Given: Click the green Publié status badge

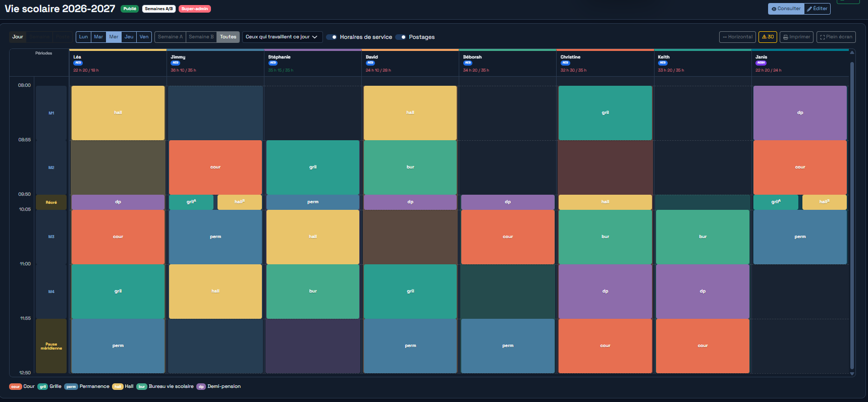Looking at the screenshot, I should [130, 9].
